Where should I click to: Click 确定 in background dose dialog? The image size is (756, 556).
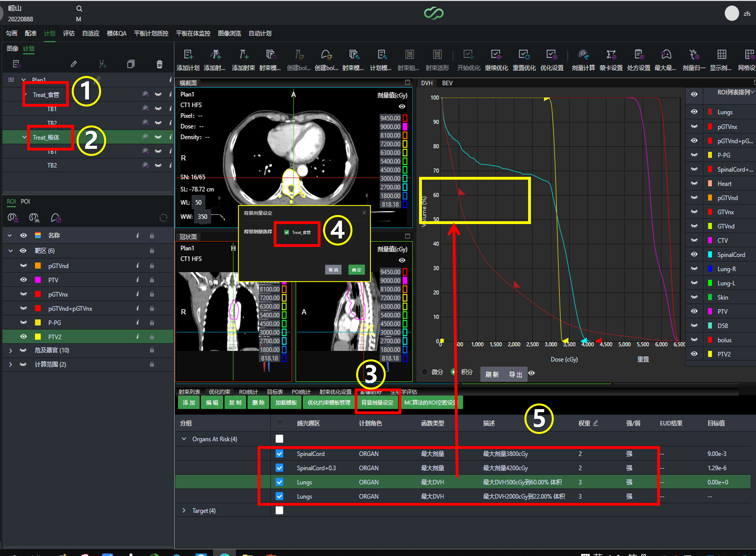tap(356, 270)
